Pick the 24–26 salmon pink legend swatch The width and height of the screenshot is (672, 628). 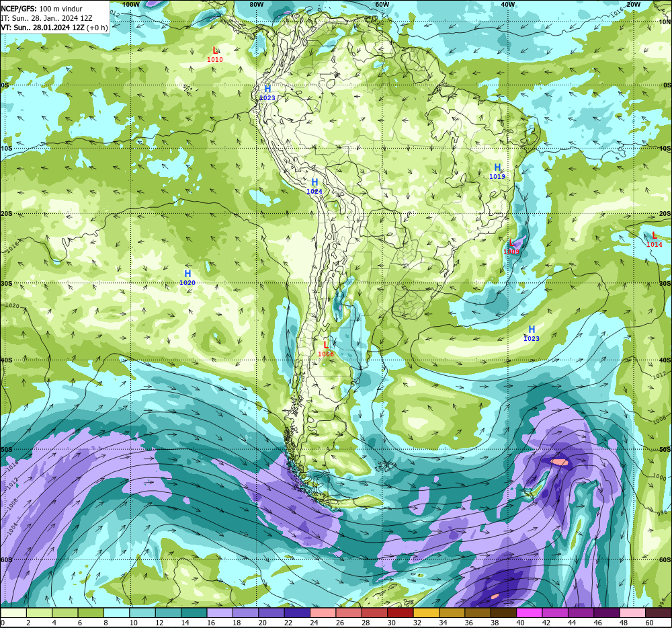coord(323,613)
